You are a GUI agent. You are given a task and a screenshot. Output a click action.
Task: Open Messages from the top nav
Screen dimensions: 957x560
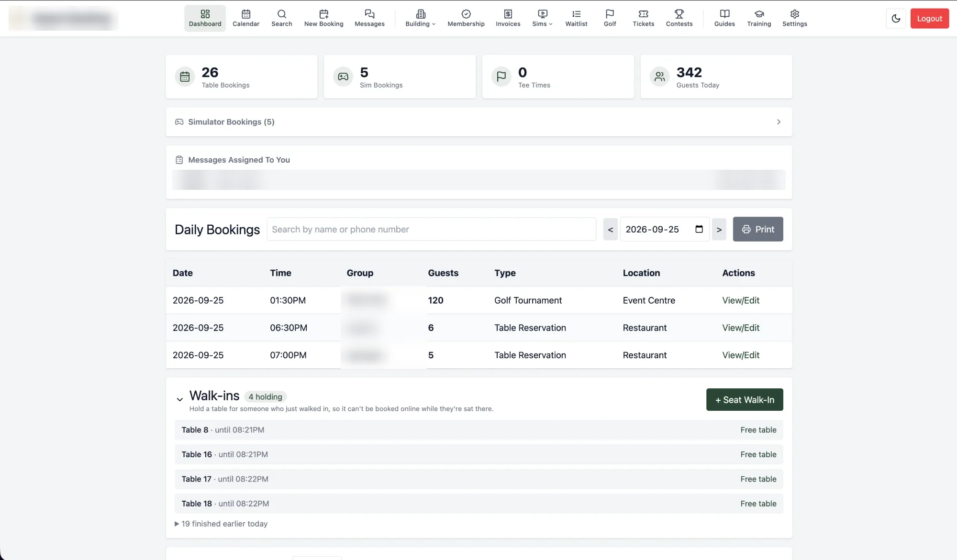coord(369,19)
